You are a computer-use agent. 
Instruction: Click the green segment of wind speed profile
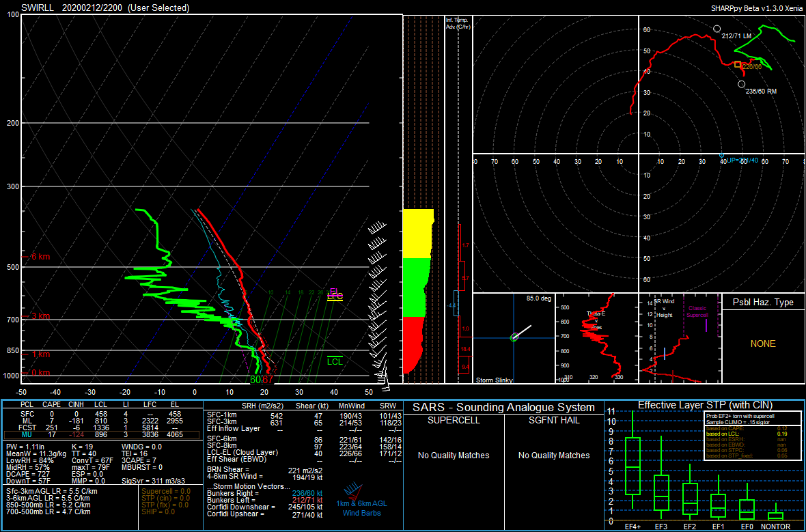pos(416,288)
